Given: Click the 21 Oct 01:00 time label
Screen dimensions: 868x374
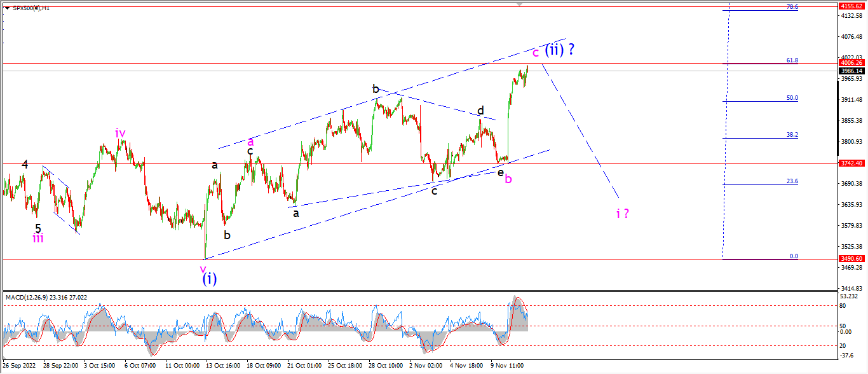Looking at the screenshot, I should click(304, 366).
